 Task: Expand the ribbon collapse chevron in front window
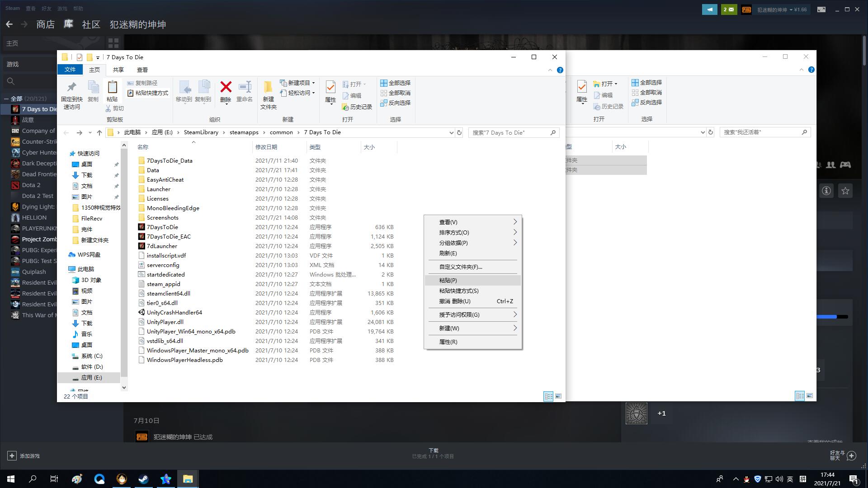(550, 70)
